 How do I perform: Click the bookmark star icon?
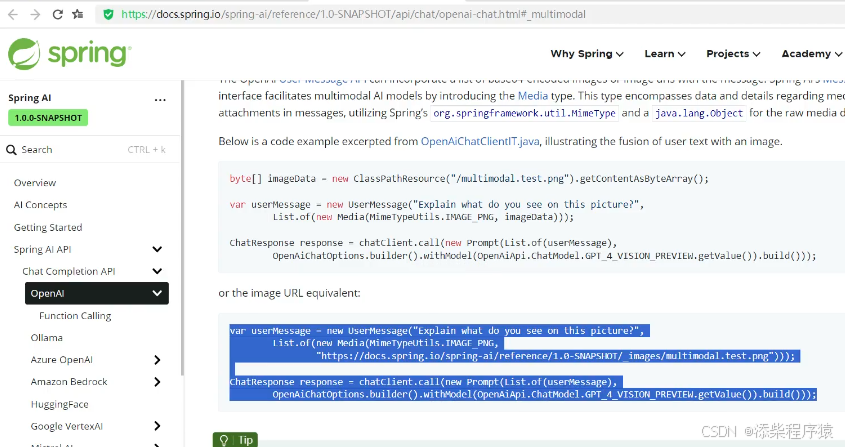[x=78, y=15]
